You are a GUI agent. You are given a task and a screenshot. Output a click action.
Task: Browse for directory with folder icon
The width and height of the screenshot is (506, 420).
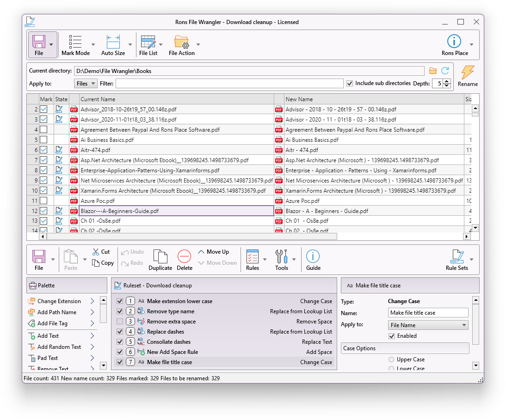point(433,71)
